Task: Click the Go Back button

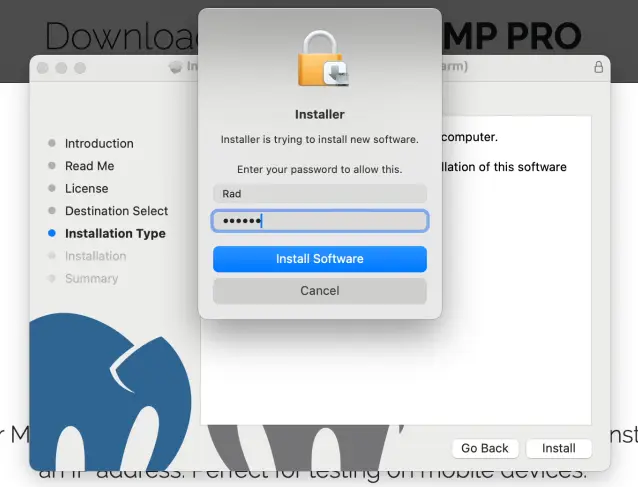Action: 484,449
